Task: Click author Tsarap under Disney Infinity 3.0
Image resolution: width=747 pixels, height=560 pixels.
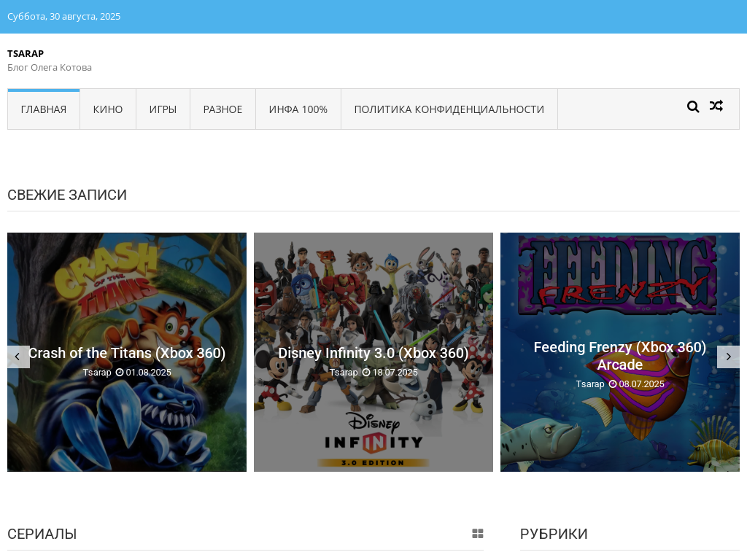Action: 344,373
